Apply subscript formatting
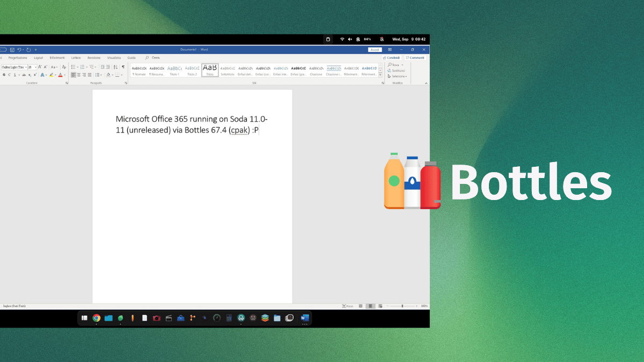The width and height of the screenshot is (644, 362). pos(30,75)
